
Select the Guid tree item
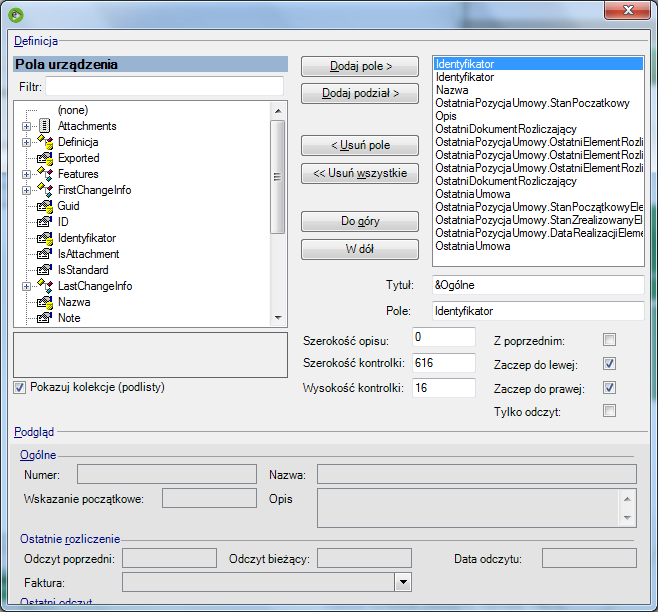tap(68, 206)
